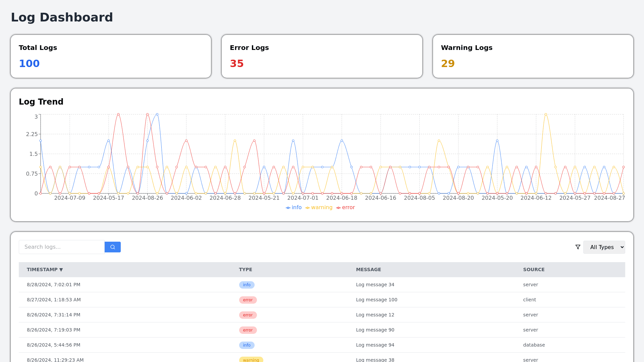Image resolution: width=644 pixels, height=362 pixels.
Task: Click the filter funnel icon
Action: point(578,247)
